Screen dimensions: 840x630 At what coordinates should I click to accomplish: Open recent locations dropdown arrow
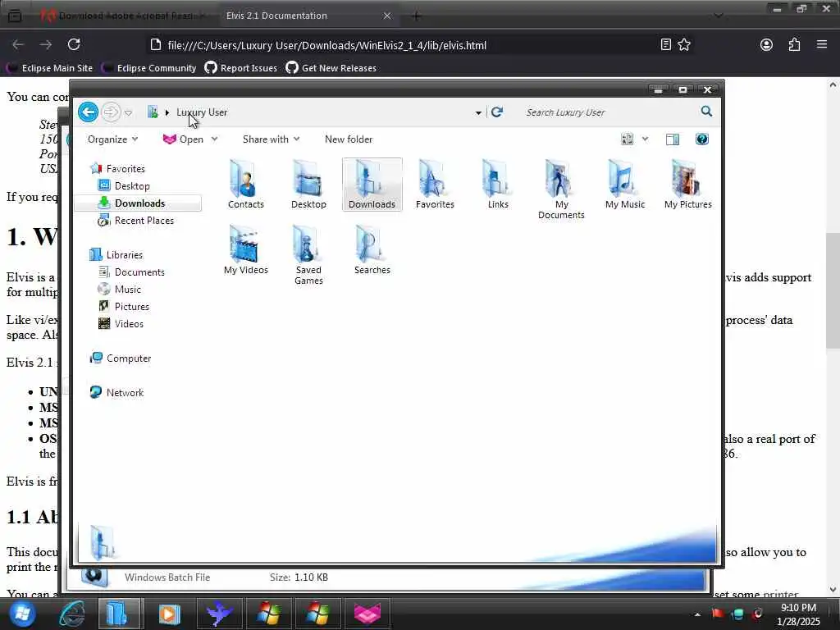[128, 112]
